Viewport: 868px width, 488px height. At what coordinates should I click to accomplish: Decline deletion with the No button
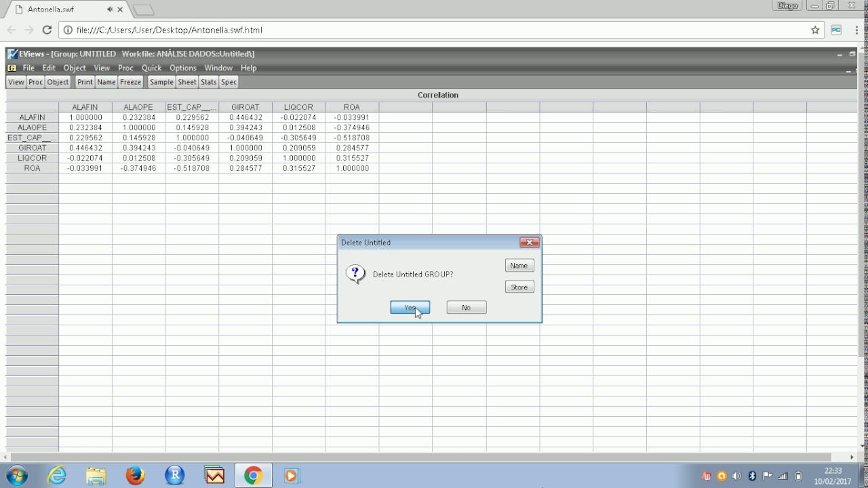(x=466, y=308)
